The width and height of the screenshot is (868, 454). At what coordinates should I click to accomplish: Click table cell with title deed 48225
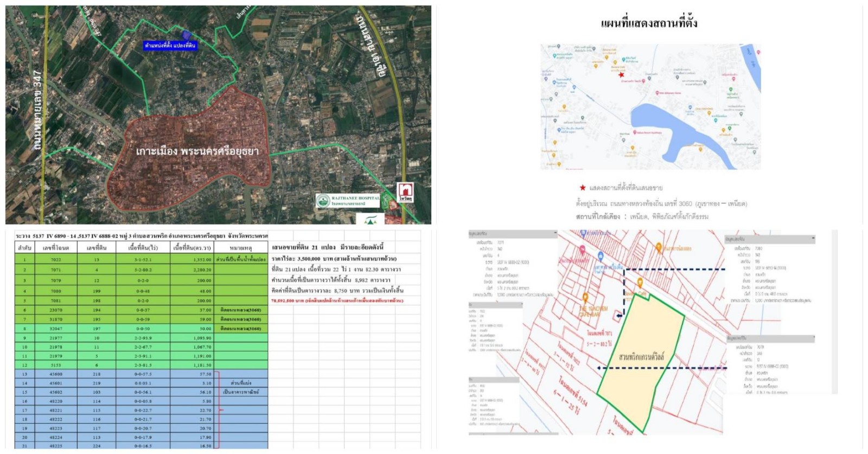pyautogui.click(x=56, y=446)
